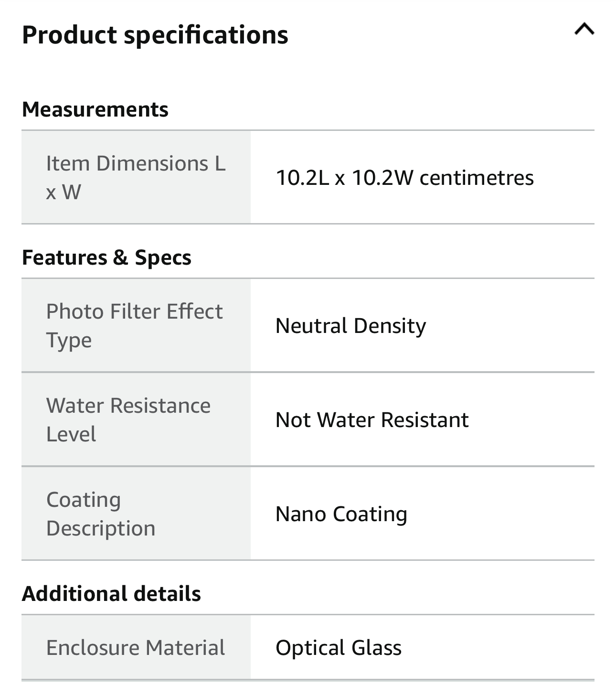Viewport: 616px width, 696px height.
Task: Click the Coating Description label
Action: pos(101,514)
